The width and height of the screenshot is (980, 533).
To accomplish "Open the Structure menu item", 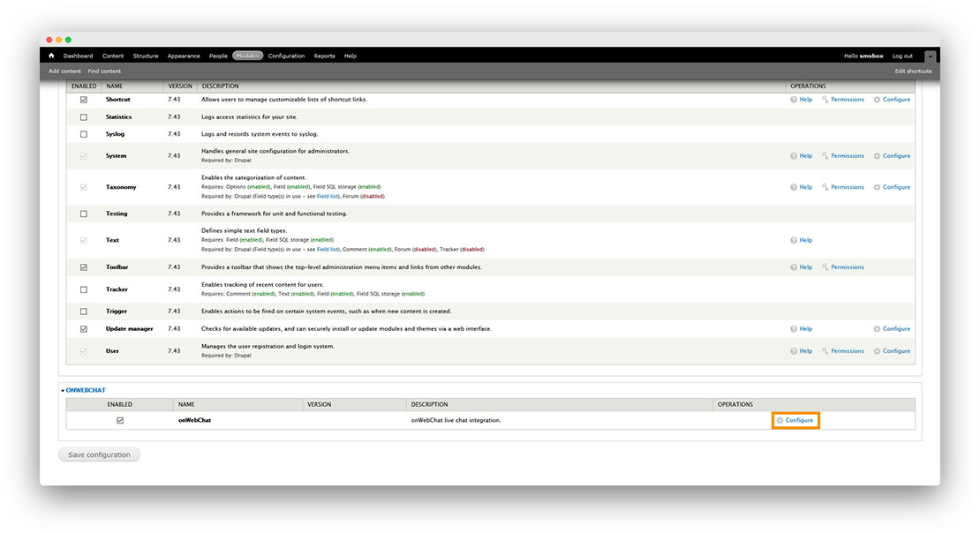I will coord(146,56).
